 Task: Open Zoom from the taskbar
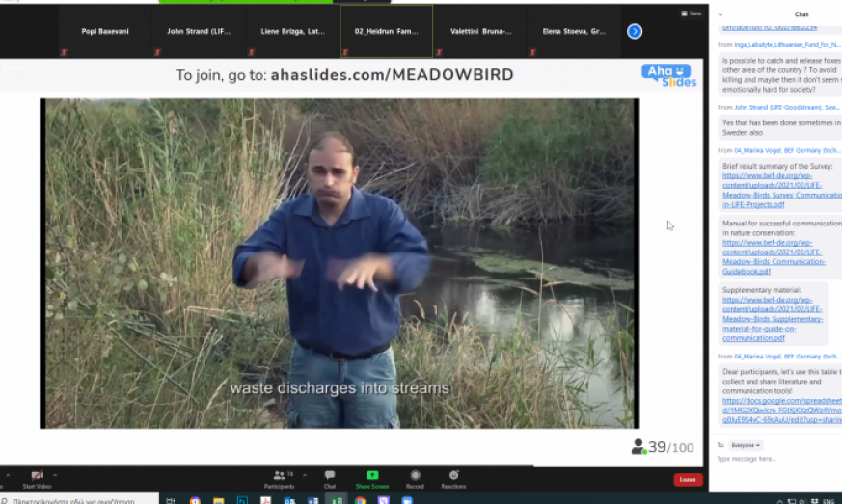(x=407, y=501)
